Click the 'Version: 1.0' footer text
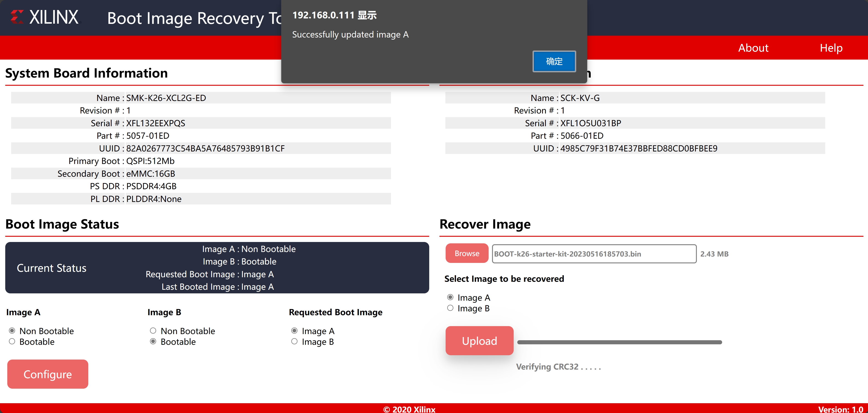This screenshot has height=413, width=868. tap(841, 409)
